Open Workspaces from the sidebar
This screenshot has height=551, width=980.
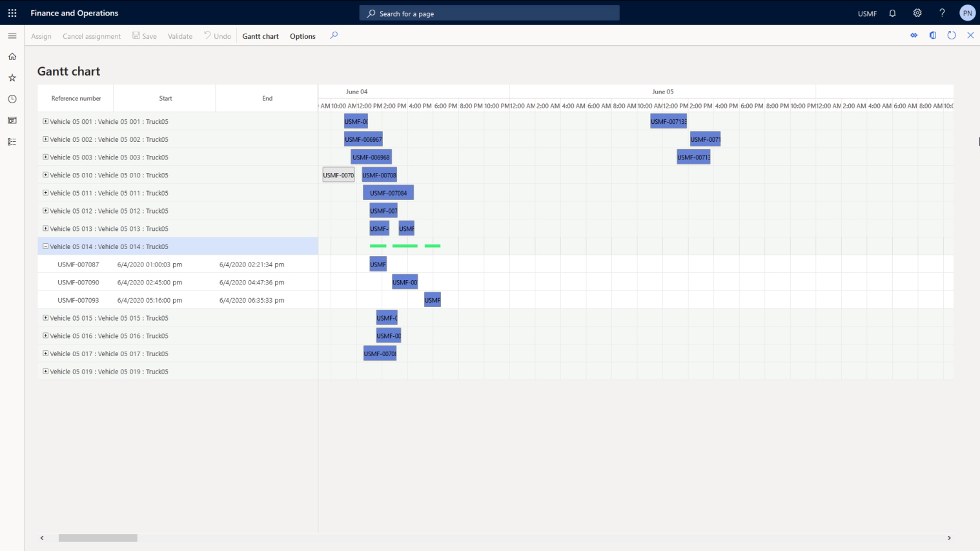pyautogui.click(x=12, y=120)
